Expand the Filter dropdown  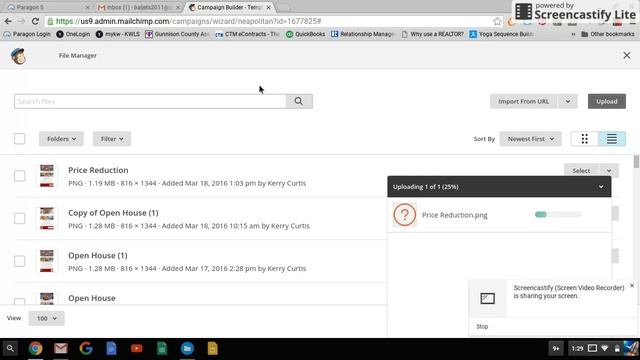[112, 139]
